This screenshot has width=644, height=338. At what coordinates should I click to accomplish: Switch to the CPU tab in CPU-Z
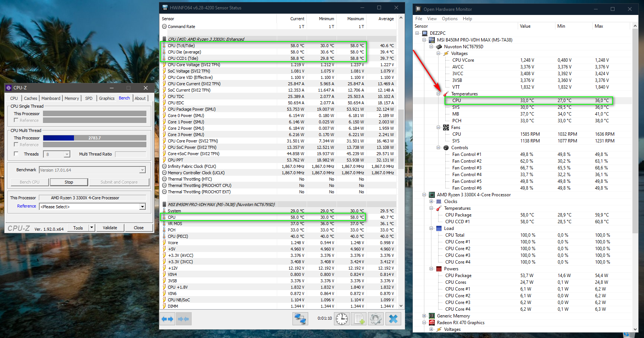click(x=14, y=98)
